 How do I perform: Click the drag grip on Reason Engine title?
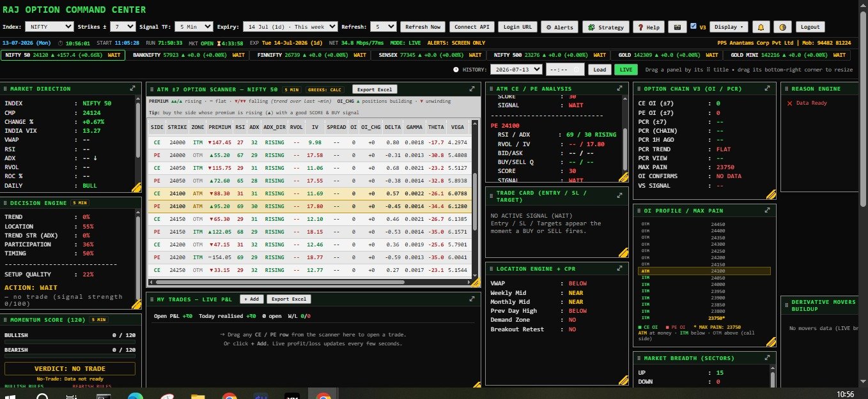(786, 89)
